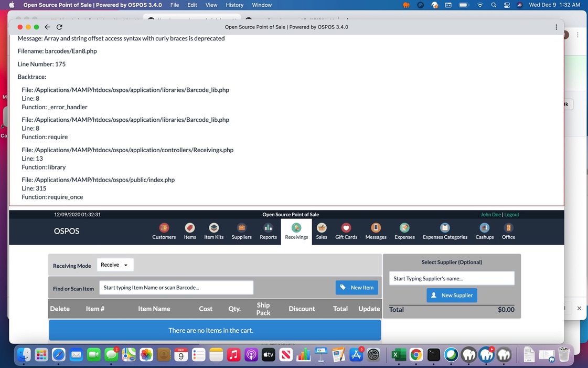Screen dimensions: 588x368
Task: Click the Cost column header
Action: tap(206, 309)
